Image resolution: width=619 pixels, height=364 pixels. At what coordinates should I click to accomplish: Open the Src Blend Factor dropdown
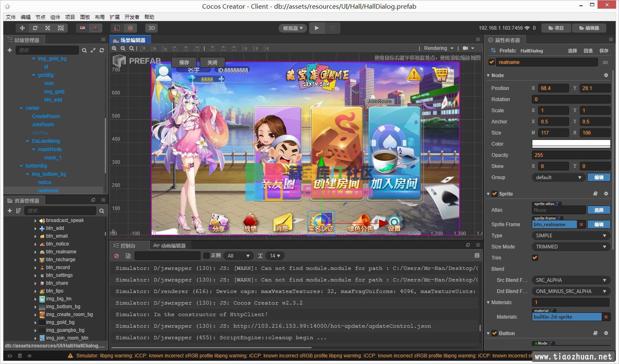tap(571, 280)
